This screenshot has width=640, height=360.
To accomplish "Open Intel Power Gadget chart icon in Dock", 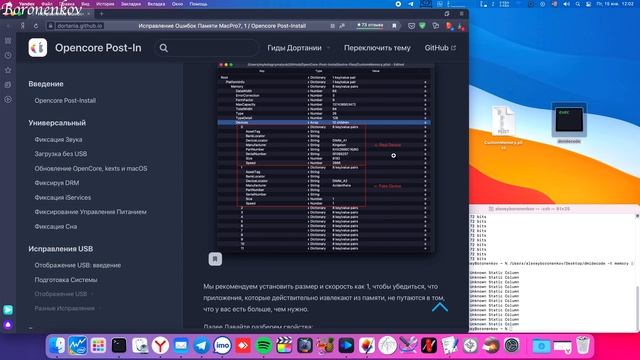I will pyautogui.click(x=78, y=346).
